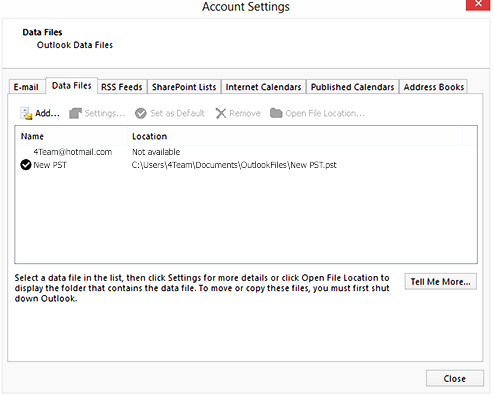Click the Close button at the bottom
Image resolution: width=494 pixels, height=396 pixels.
click(x=455, y=379)
